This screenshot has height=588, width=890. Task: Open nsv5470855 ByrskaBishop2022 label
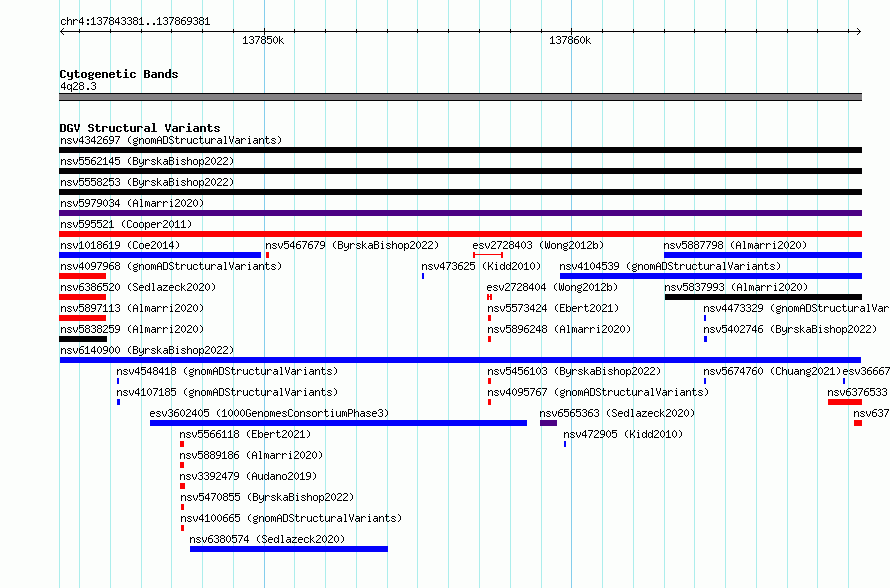click(x=267, y=497)
